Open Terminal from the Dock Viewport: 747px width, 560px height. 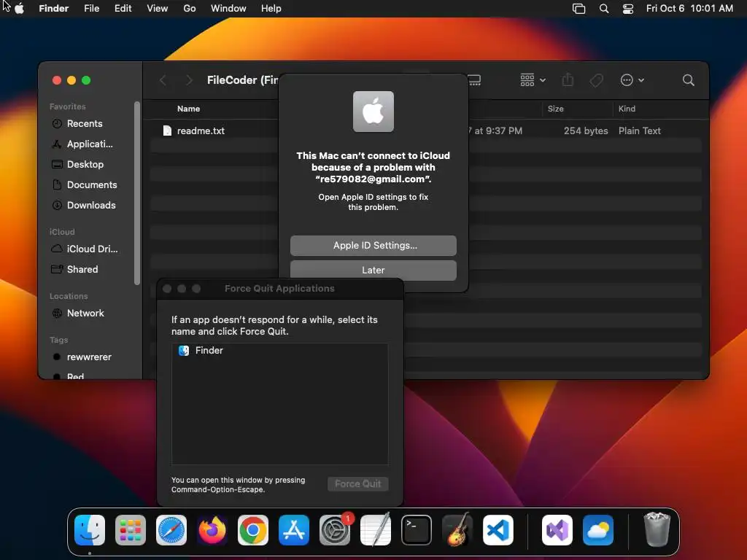(417, 530)
